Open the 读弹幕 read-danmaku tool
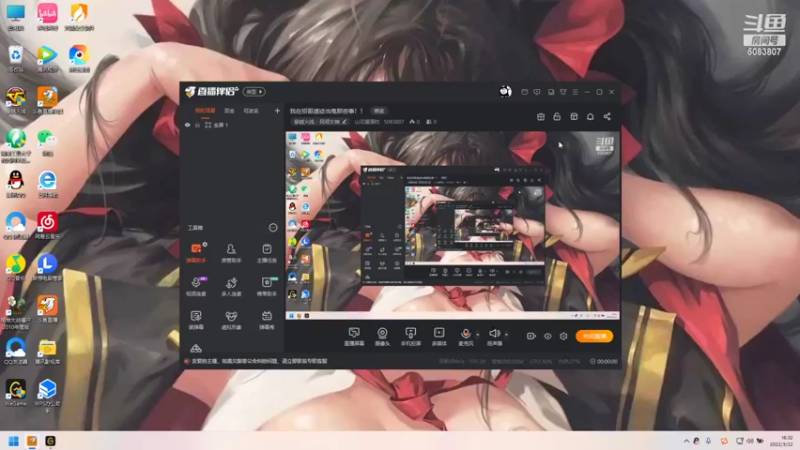 196,320
